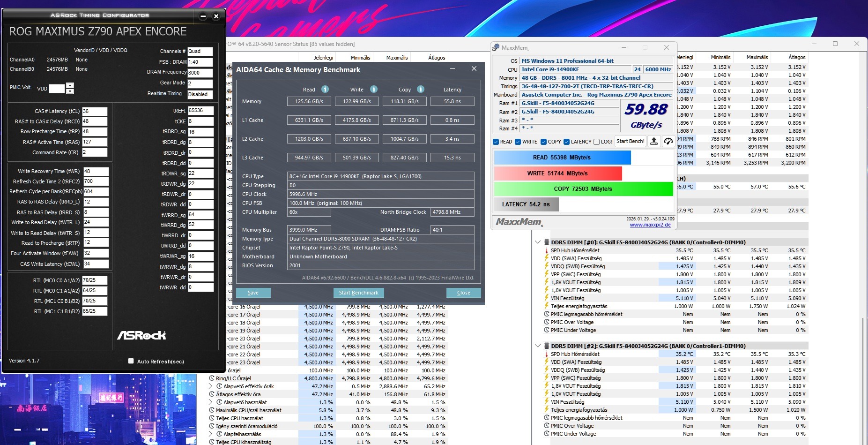
Task: Click the clock icon of DIMM [#0] PMIC Over Voltage
Action: [x=546, y=322]
